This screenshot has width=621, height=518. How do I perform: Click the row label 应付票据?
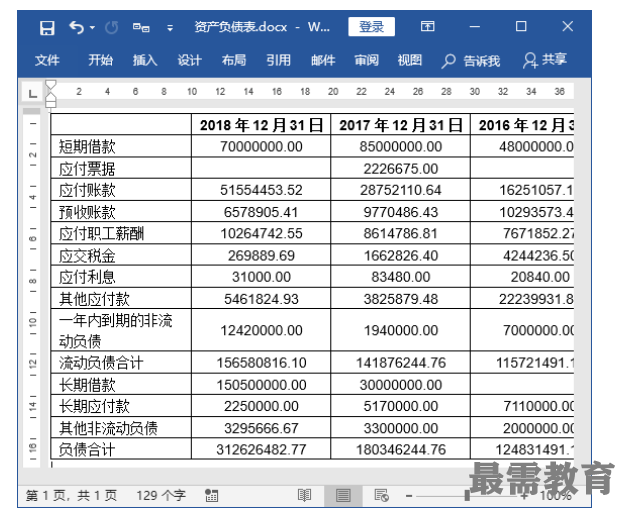[x=87, y=169]
